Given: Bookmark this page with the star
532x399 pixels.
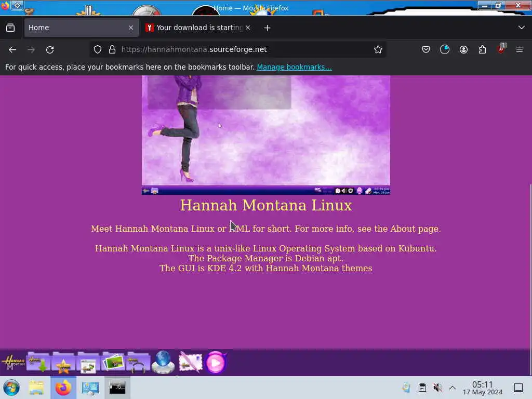Looking at the screenshot, I should (x=378, y=49).
